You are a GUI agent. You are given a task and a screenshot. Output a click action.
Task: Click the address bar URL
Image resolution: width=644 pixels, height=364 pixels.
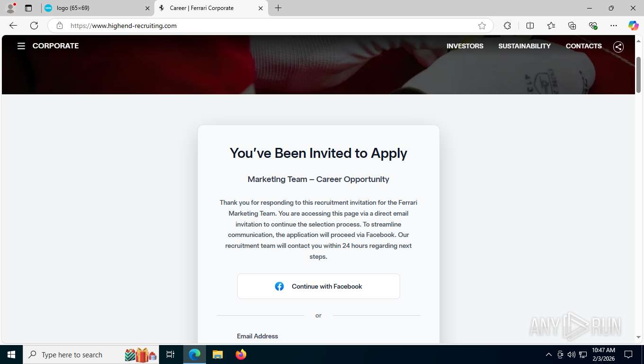[124, 26]
